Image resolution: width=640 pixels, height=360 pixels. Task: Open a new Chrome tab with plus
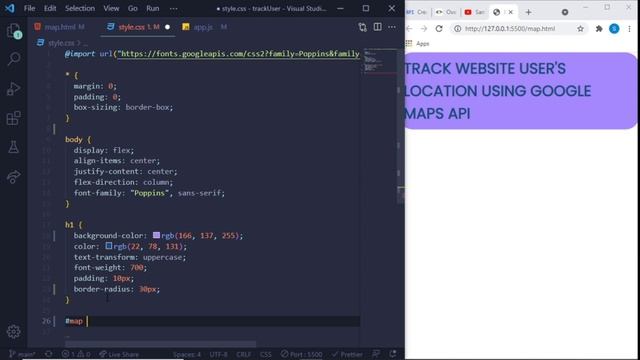point(528,12)
